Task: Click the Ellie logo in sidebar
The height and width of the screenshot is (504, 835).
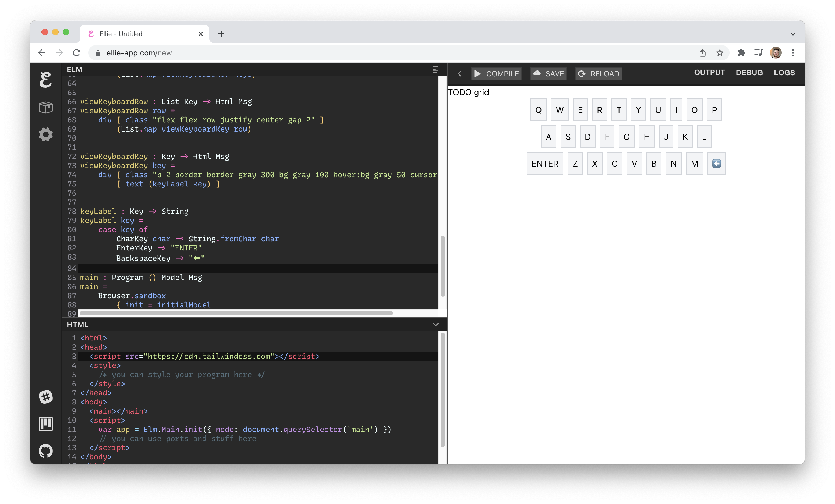Action: 45,80
